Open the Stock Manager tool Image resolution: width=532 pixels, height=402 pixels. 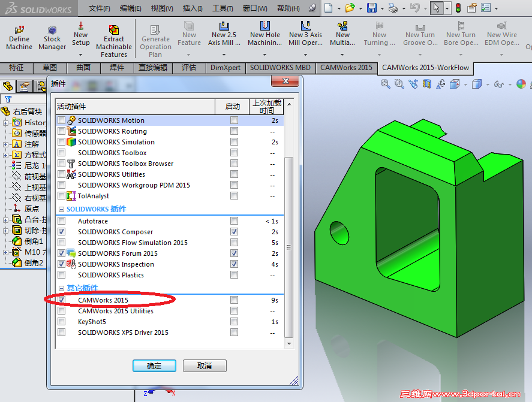pos(52,38)
